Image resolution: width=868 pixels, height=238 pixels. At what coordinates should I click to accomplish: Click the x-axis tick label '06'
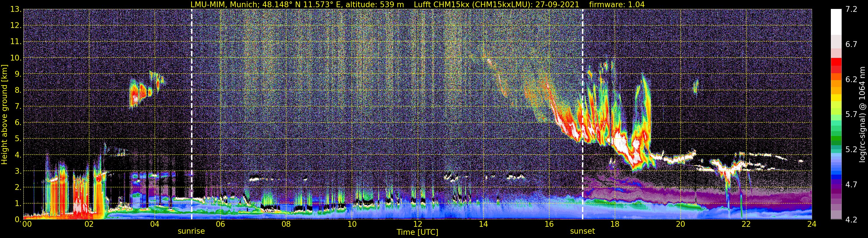[220, 224]
